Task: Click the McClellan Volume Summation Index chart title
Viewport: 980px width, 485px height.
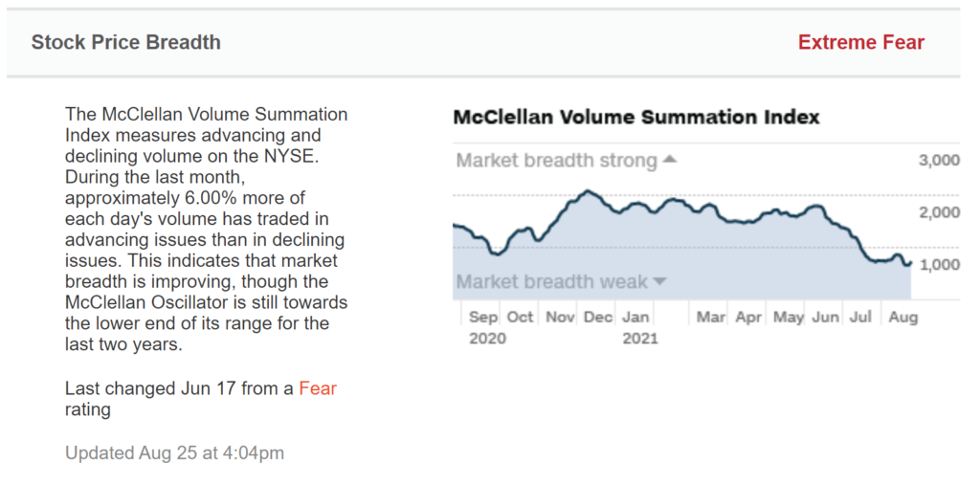Action: tap(635, 118)
